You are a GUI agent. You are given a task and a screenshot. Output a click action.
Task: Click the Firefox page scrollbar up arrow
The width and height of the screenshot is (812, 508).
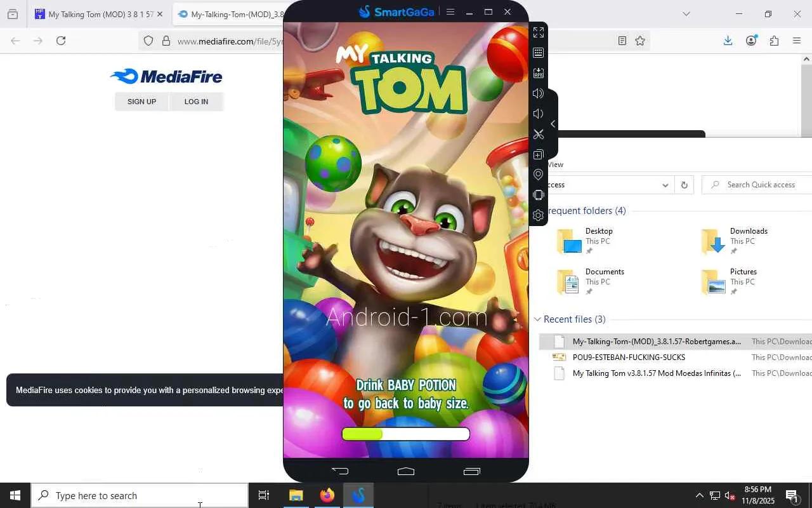[806, 59]
